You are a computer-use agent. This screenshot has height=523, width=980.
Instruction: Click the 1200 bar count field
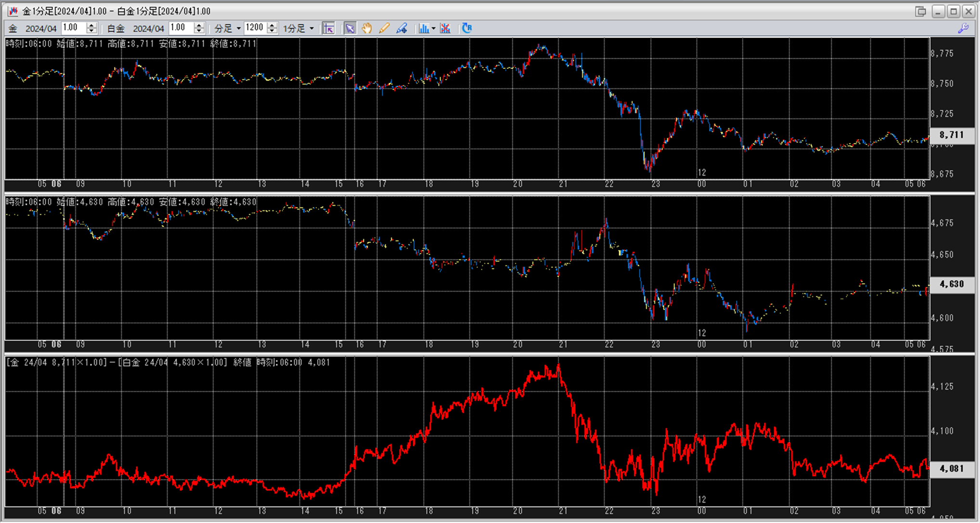255,28
